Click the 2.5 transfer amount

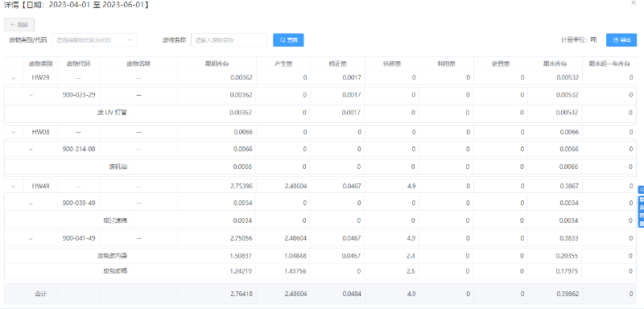pos(411,271)
